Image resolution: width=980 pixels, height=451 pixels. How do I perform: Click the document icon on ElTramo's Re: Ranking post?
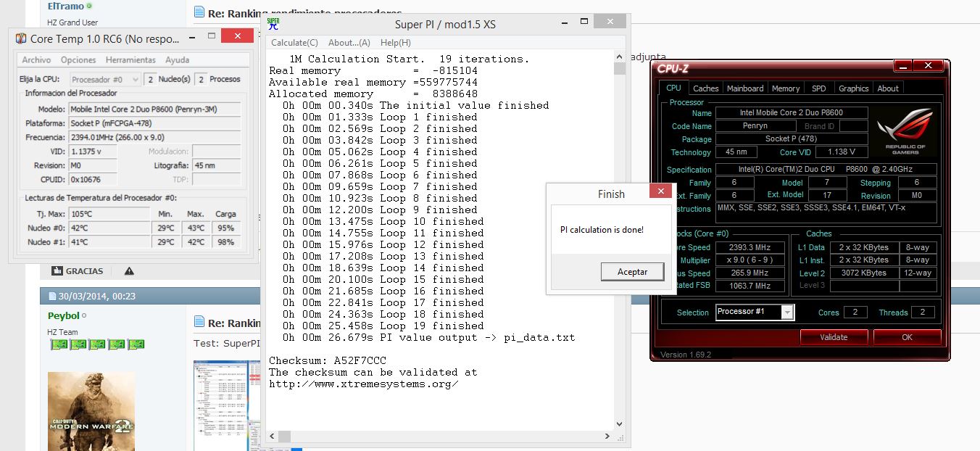coord(200,12)
